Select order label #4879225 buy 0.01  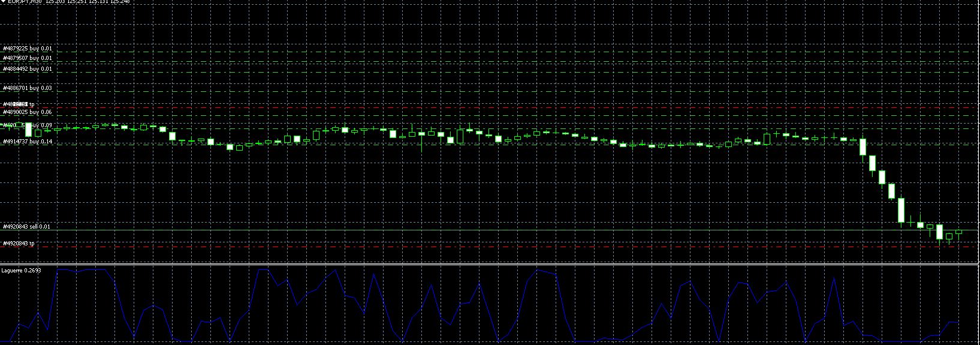[x=28, y=49]
